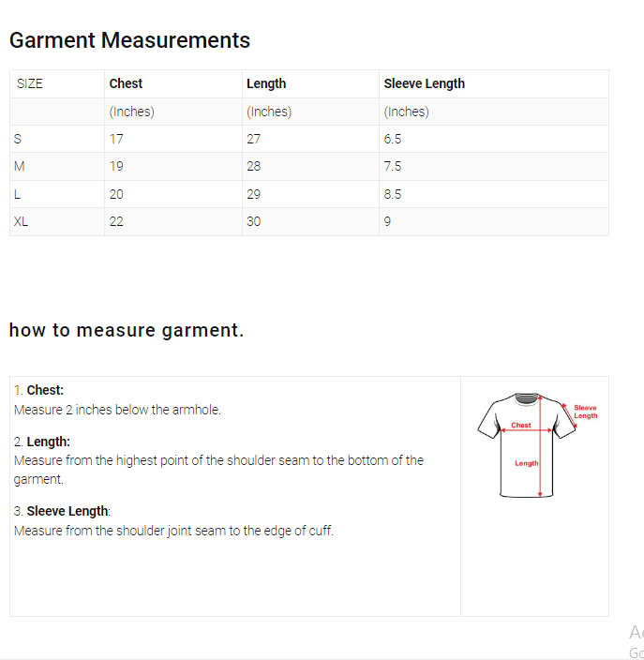Select the M size row label

[x=19, y=166]
